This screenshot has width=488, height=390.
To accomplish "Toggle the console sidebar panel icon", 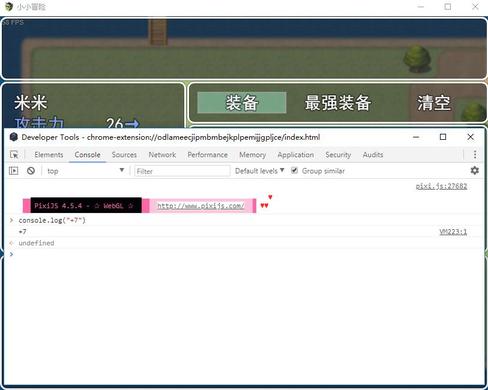I will click(x=14, y=171).
